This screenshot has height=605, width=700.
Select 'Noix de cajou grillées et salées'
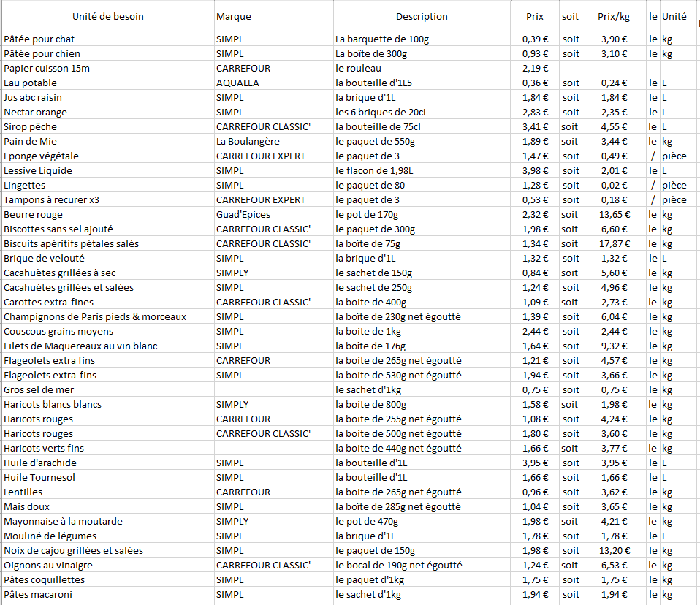click(108, 551)
